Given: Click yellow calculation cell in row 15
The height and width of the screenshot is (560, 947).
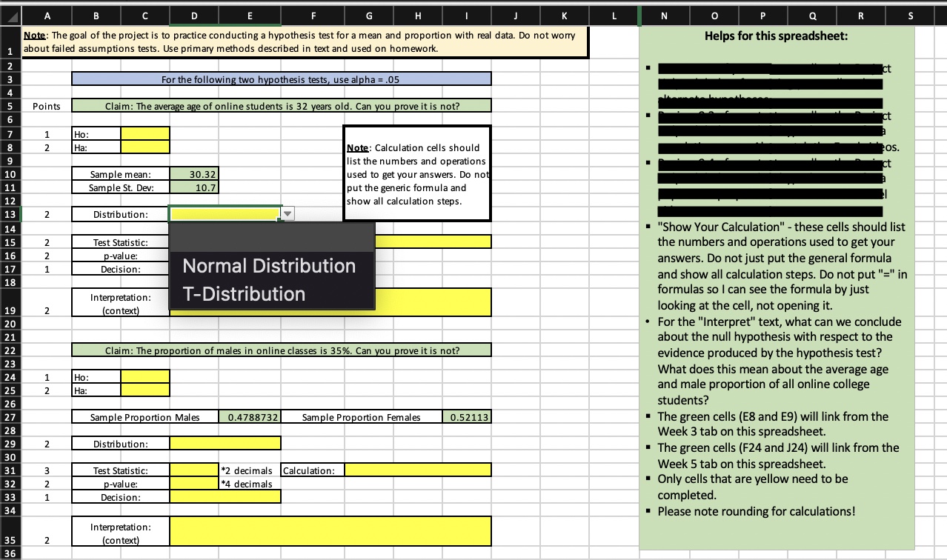Looking at the screenshot, I should pos(433,241).
